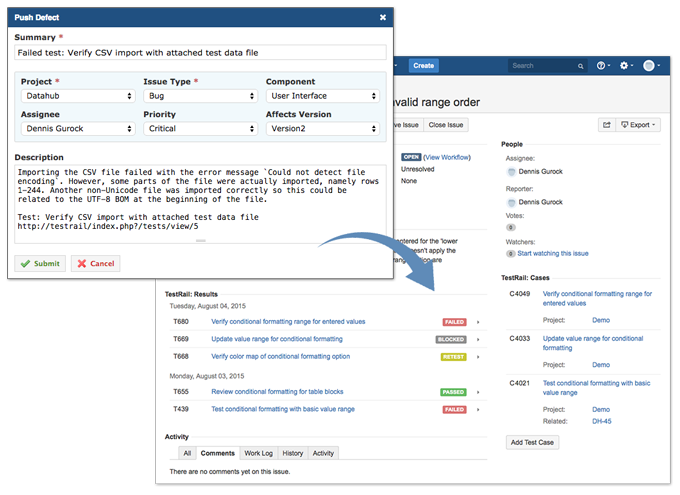Open case C4021 Test conditional formatting link
Viewport: 680px width, 495px height.
click(596, 388)
